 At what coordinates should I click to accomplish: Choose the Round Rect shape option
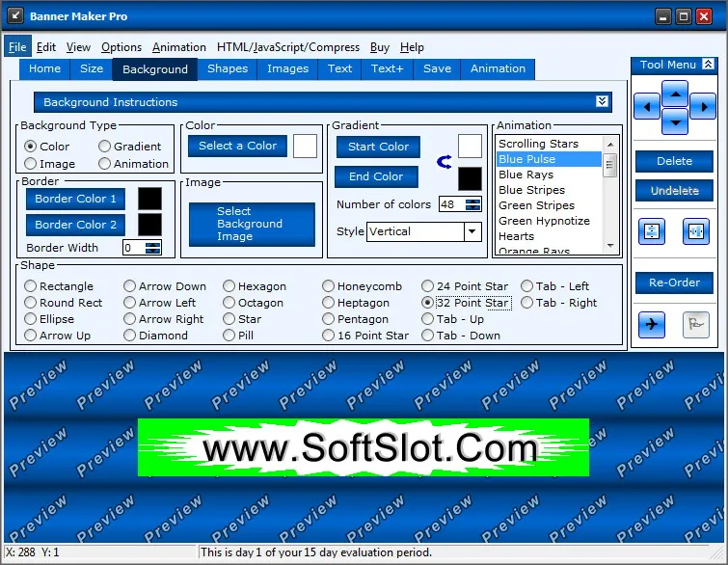[x=63, y=303]
